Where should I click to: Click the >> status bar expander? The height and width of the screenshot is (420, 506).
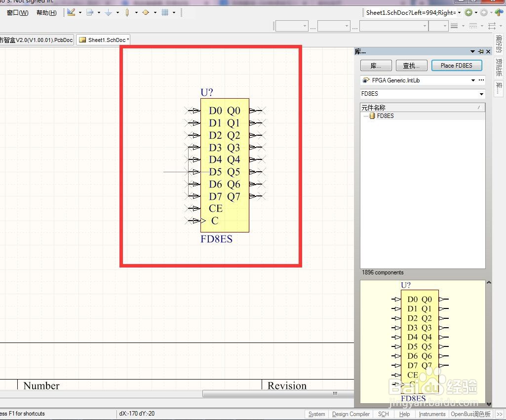click(499, 414)
